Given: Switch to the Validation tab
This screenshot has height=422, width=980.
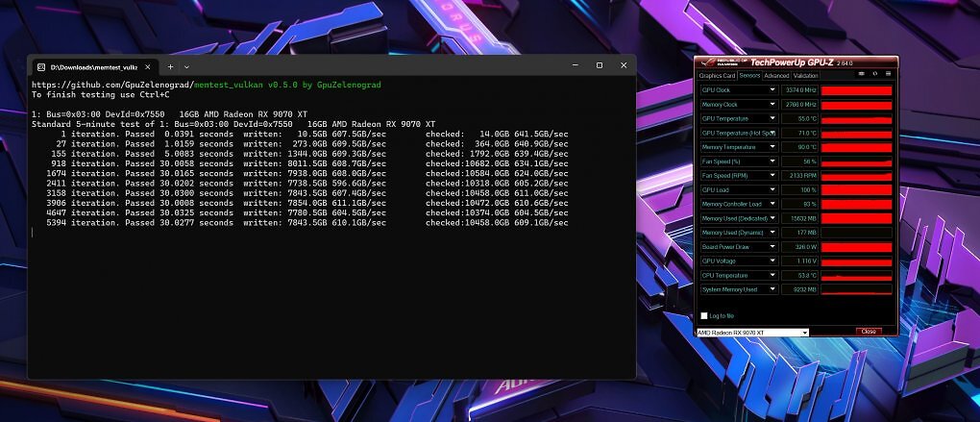Looking at the screenshot, I should (x=806, y=76).
